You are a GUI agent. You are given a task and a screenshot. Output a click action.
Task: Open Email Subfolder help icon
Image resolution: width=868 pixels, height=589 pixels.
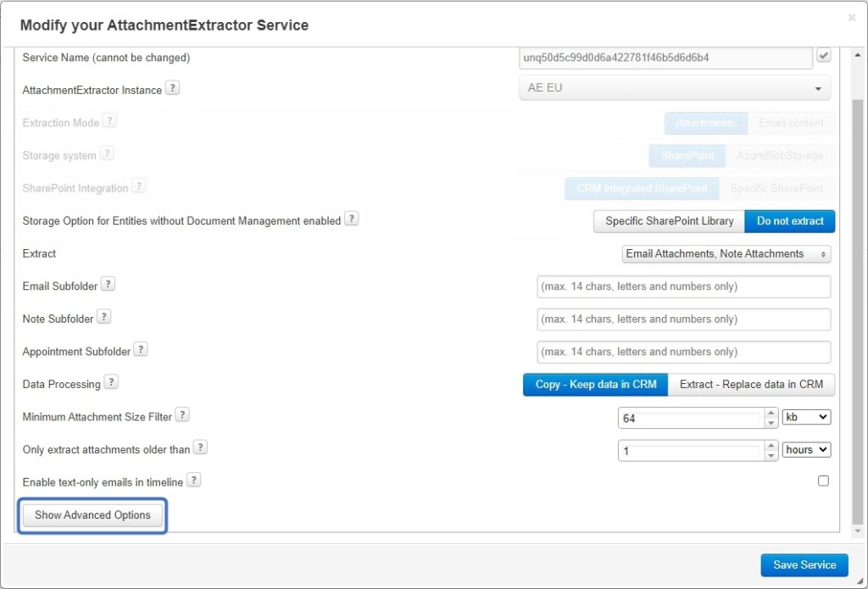[108, 284]
